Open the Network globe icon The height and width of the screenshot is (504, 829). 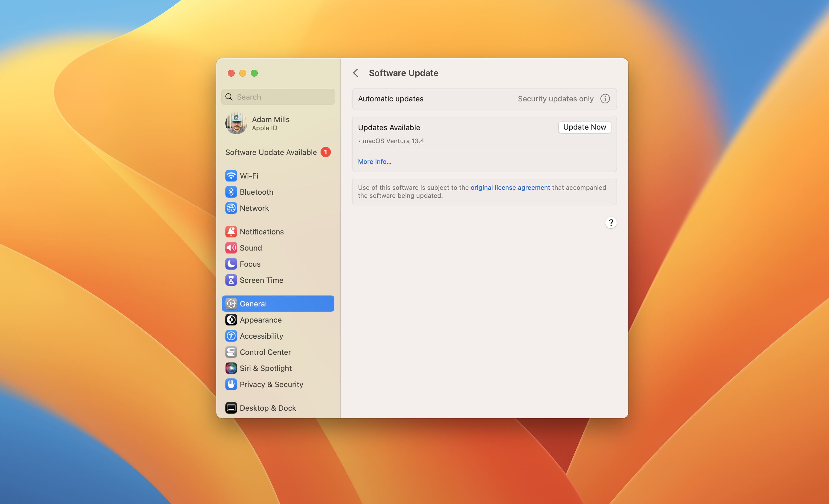tap(231, 208)
